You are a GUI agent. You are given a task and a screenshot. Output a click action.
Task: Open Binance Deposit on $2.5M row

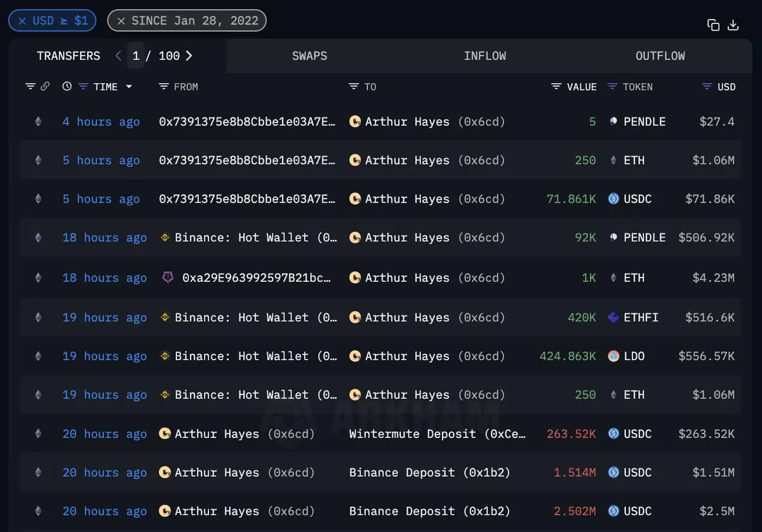(430, 511)
